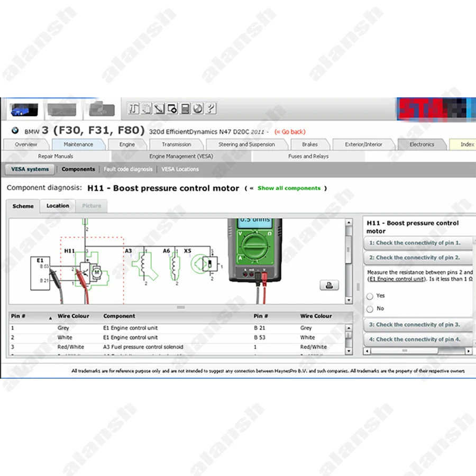Select the No radio option
The width and height of the screenshot is (476, 476).
pyautogui.click(x=370, y=309)
